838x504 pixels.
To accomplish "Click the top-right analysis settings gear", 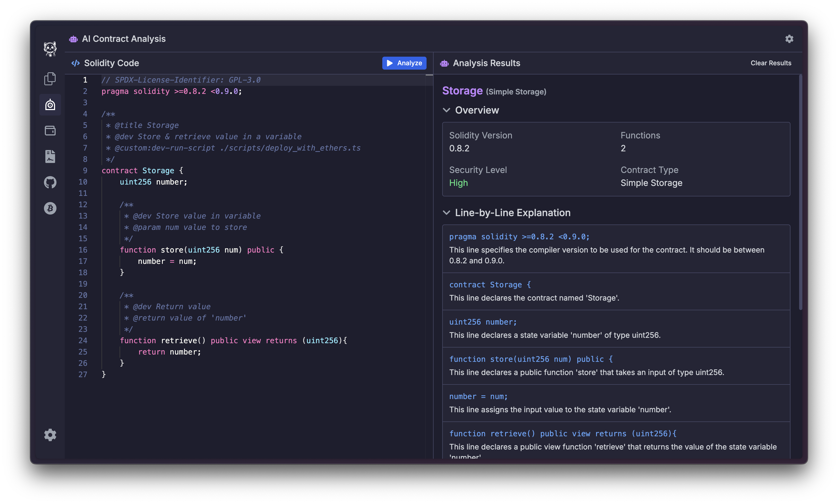I will coord(789,39).
